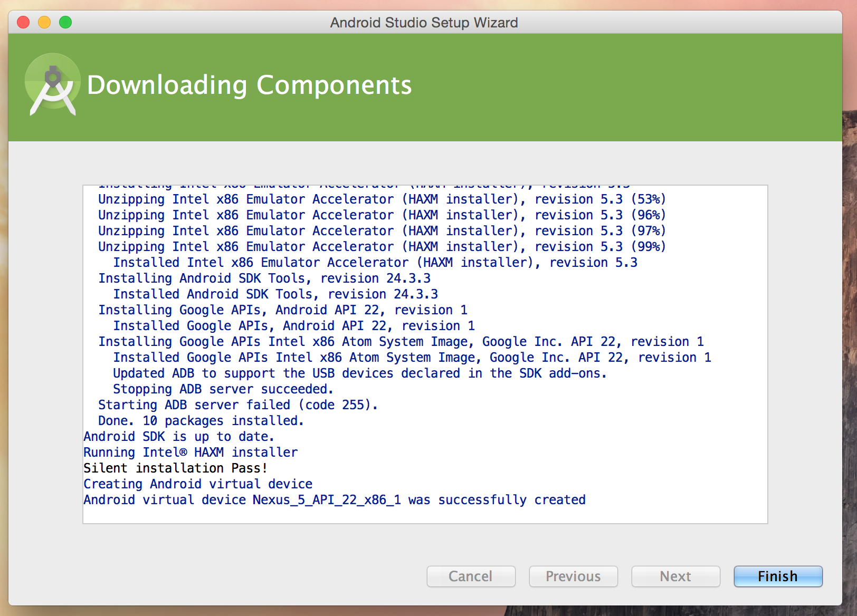Click the Unzipping HAXM installer (99%) line
857x616 pixels.
click(382, 247)
